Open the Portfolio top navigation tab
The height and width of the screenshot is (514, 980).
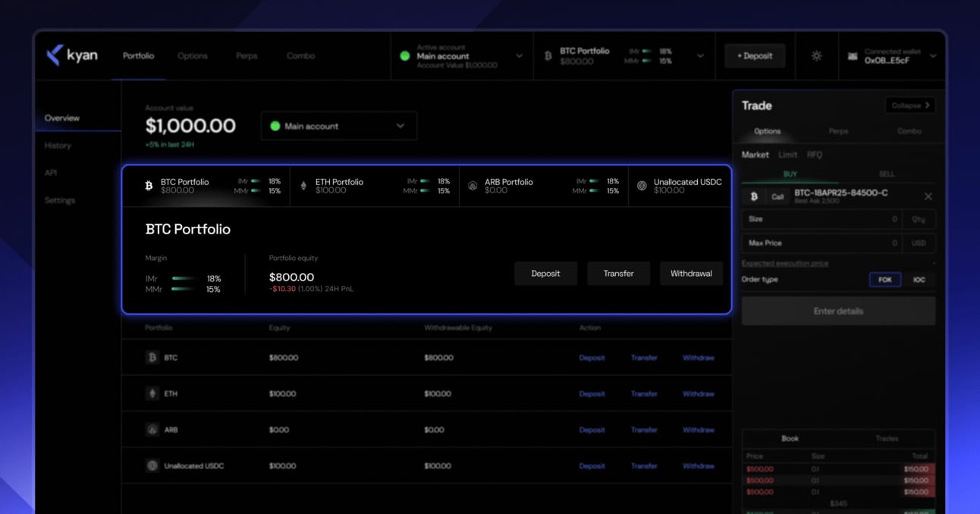tap(138, 56)
